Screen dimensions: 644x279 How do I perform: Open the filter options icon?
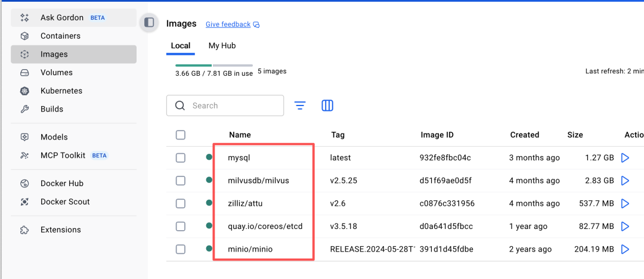(x=300, y=106)
